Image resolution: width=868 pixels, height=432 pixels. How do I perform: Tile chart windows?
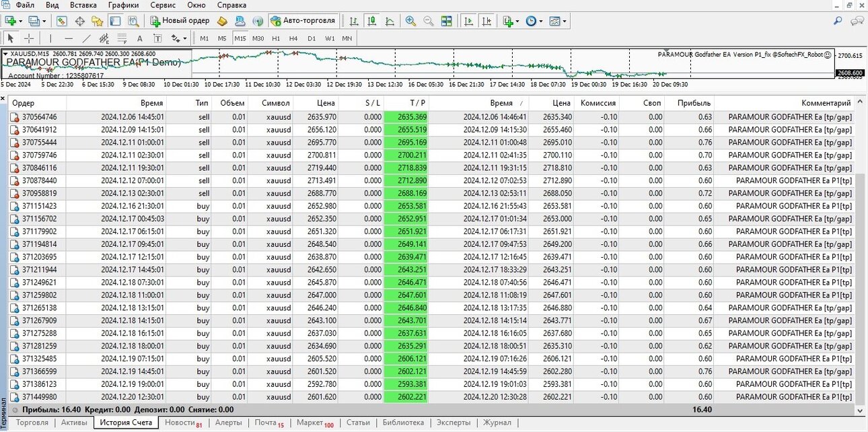pos(446,21)
